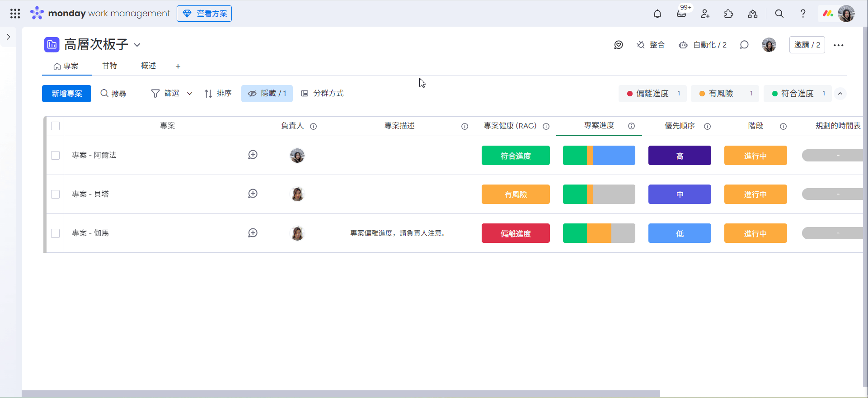Switch to the 甘特 view tab

pyautogui.click(x=109, y=66)
